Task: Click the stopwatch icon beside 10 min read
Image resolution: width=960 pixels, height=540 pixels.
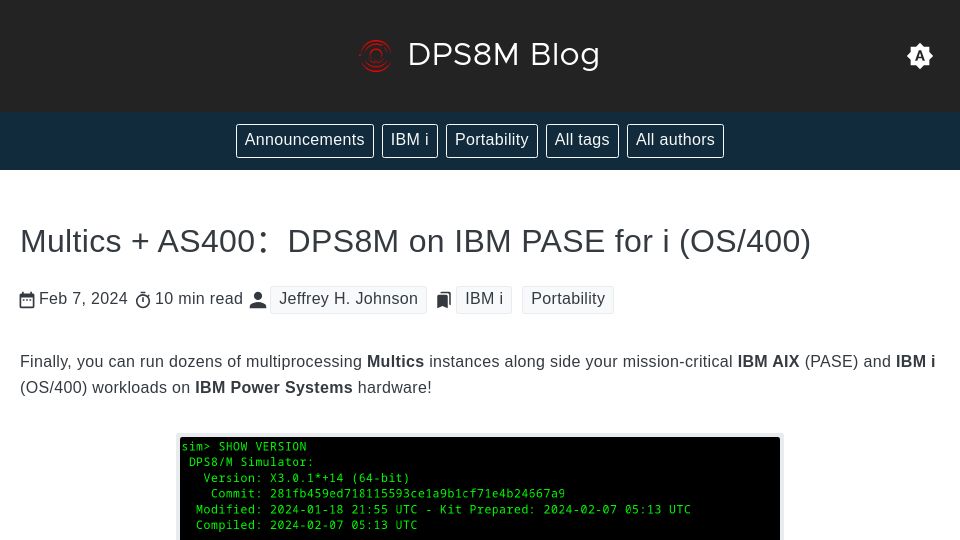Action: coord(143,300)
